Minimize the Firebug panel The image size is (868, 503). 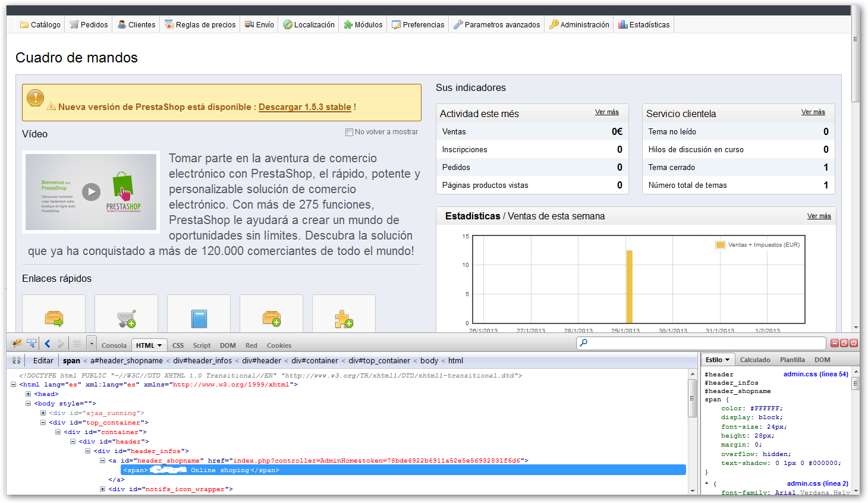835,343
